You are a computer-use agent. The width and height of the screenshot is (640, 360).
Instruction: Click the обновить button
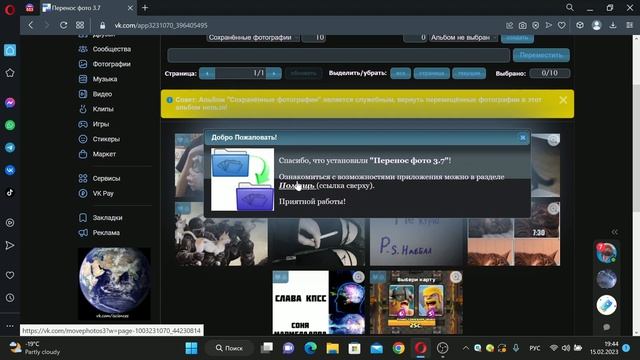(x=304, y=73)
